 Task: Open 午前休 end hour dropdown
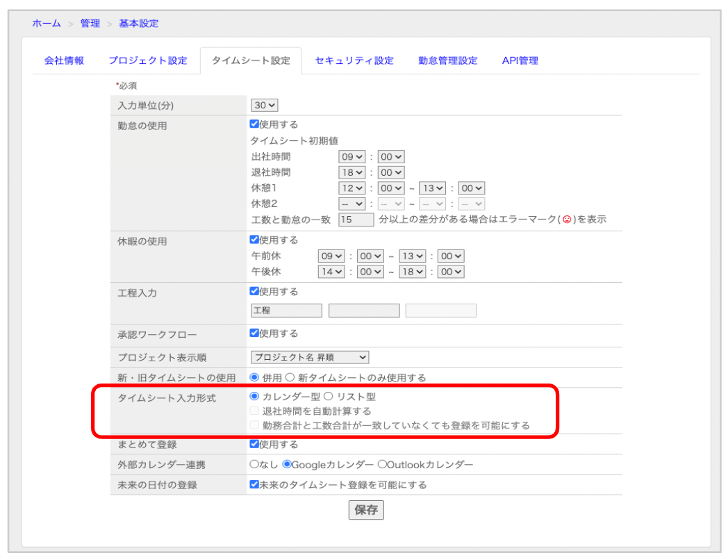point(413,256)
